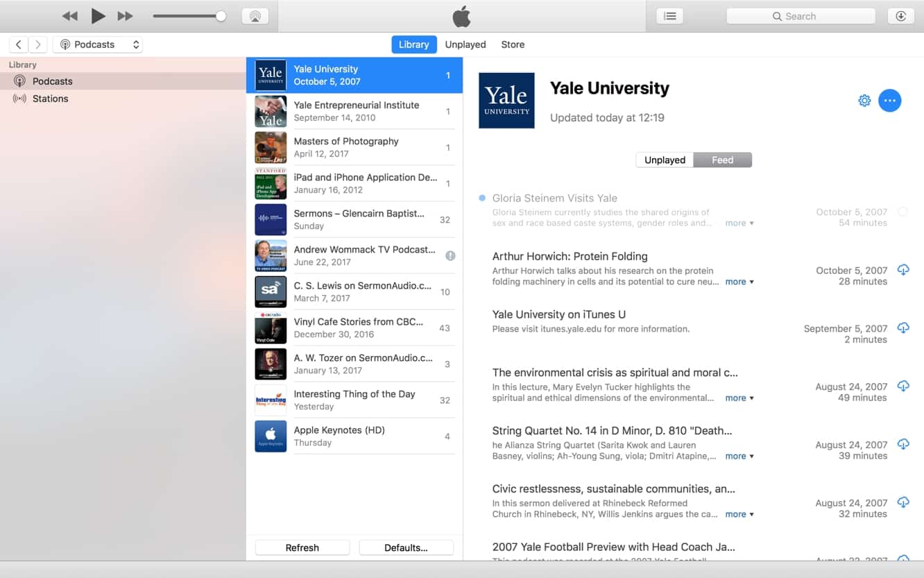Open the blue more-options ellipsis button
Viewport: 924px width, 578px height.
click(x=890, y=101)
